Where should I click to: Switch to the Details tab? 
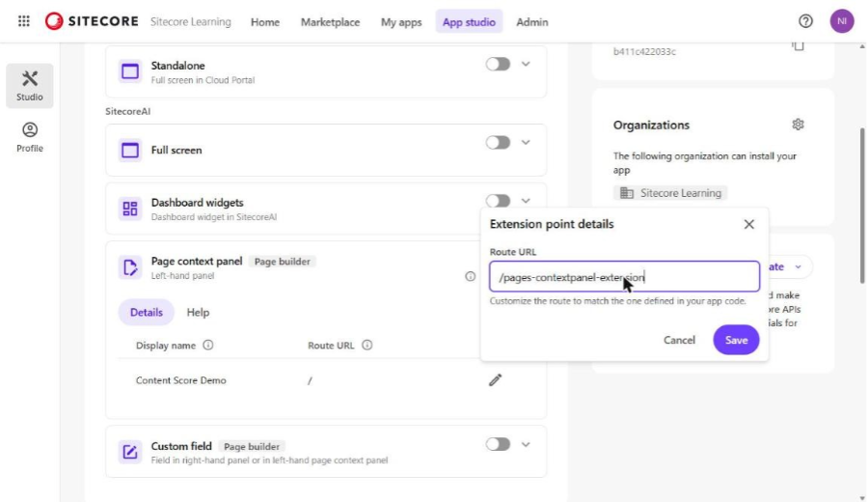pyautogui.click(x=147, y=313)
